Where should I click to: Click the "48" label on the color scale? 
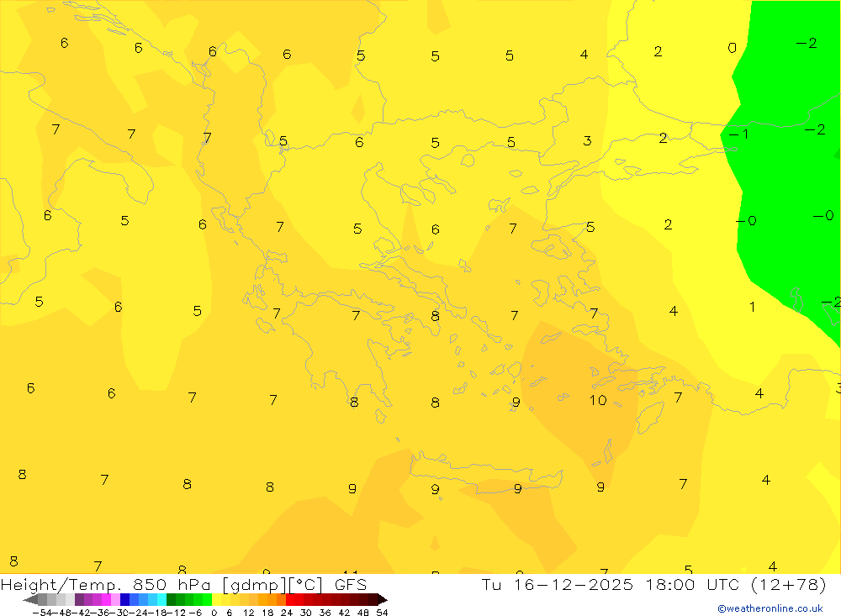[363, 613]
